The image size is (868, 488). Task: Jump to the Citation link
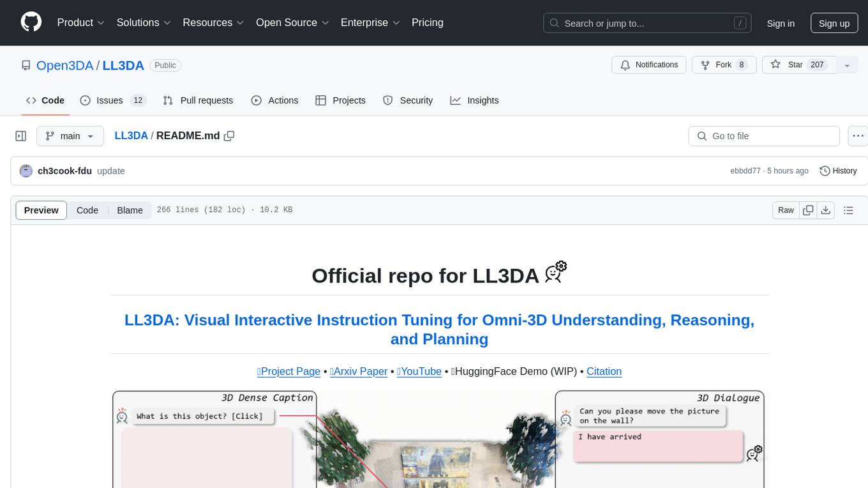(x=604, y=371)
